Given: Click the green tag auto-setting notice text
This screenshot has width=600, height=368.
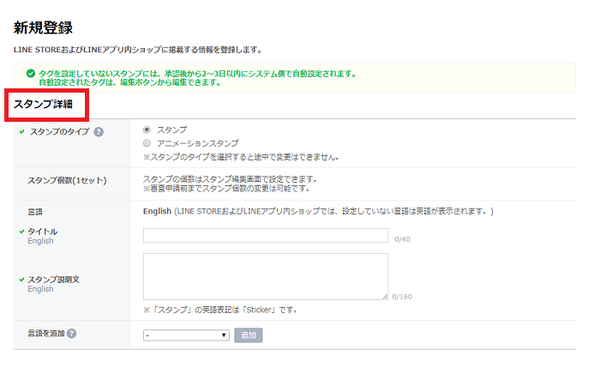Looking at the screenshot, I should pos(197,78).
